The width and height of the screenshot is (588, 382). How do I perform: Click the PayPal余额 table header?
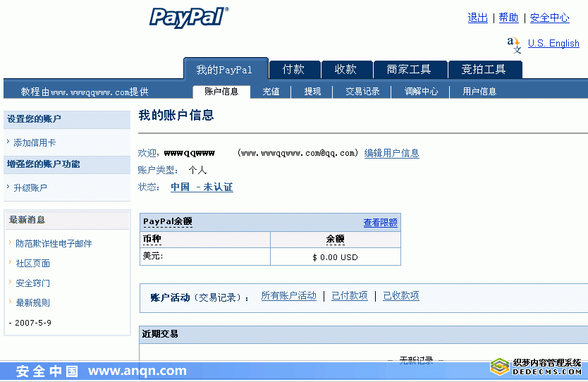click(x=168, y=222)
